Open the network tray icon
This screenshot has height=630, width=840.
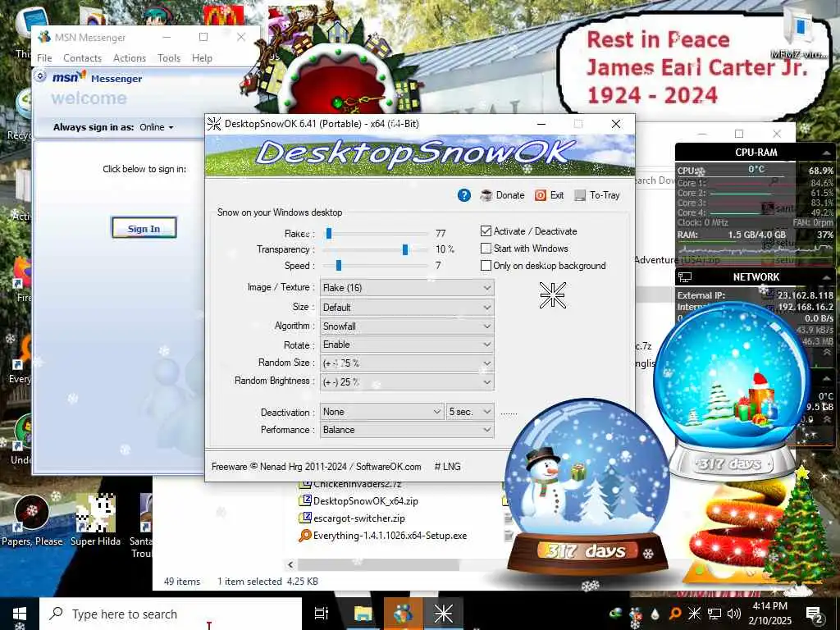(714, 614)
